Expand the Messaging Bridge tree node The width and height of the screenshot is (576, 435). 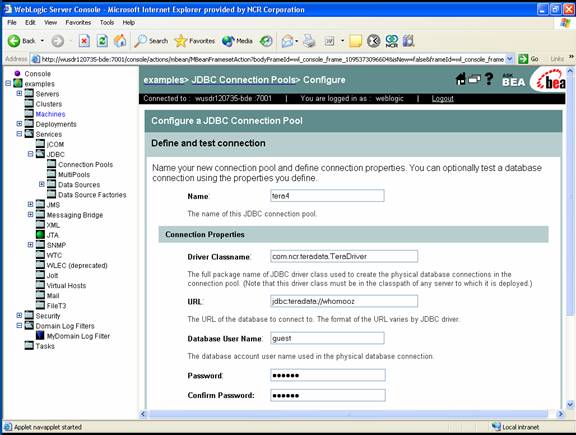[30, 214]
